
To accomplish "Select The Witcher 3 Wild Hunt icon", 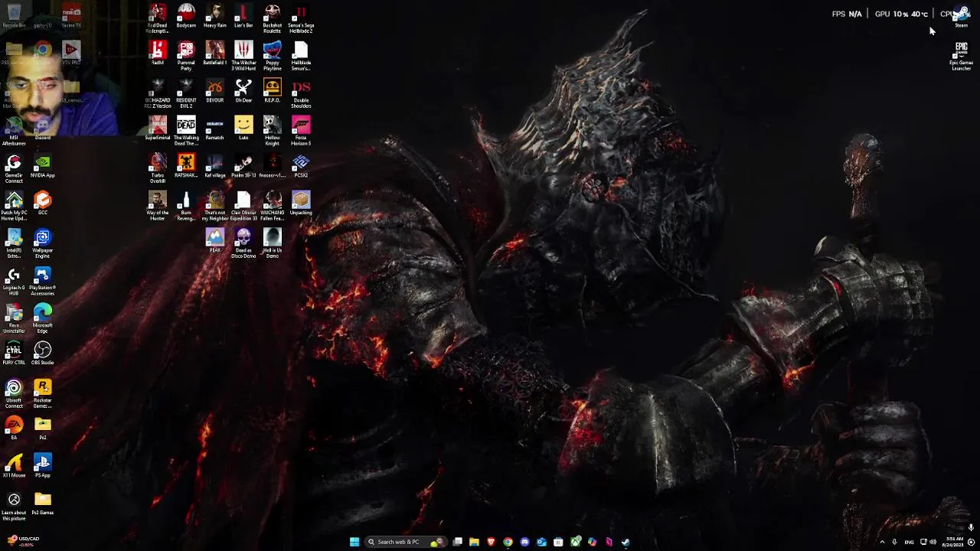I will tap(243, 56).
